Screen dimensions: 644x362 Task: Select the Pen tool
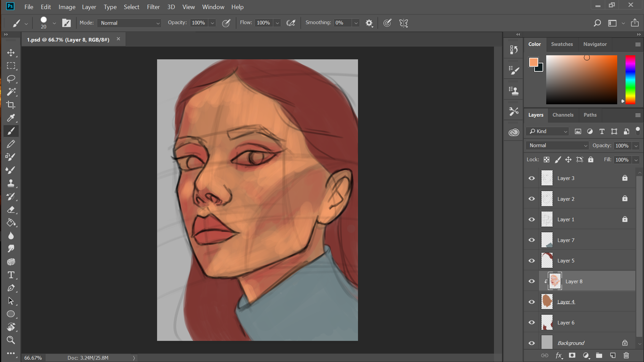(11, 288)
